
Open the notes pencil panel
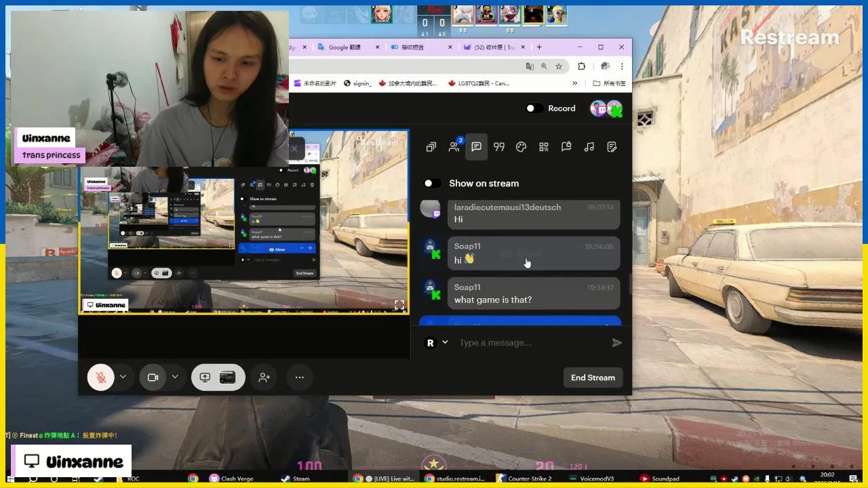[x=612, y=147]
